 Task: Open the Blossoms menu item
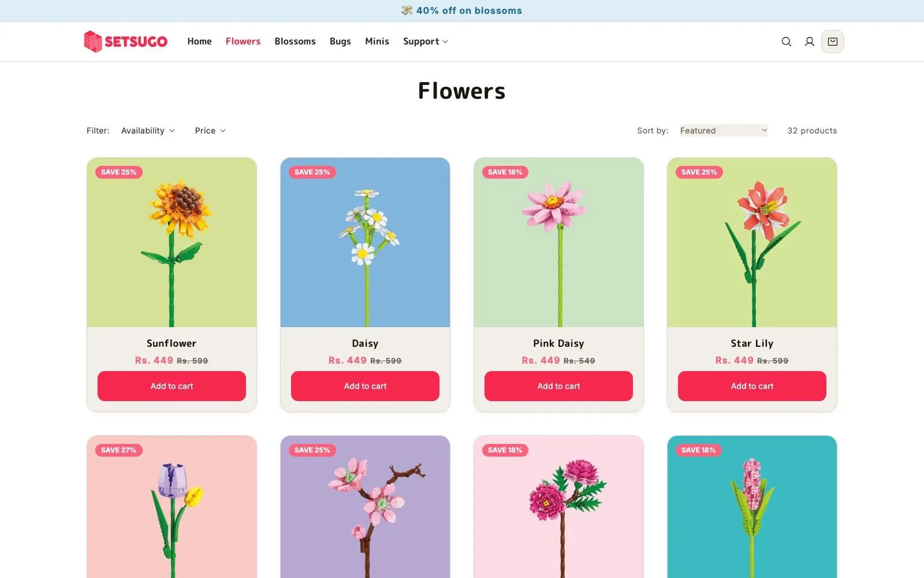pos(295,42)
